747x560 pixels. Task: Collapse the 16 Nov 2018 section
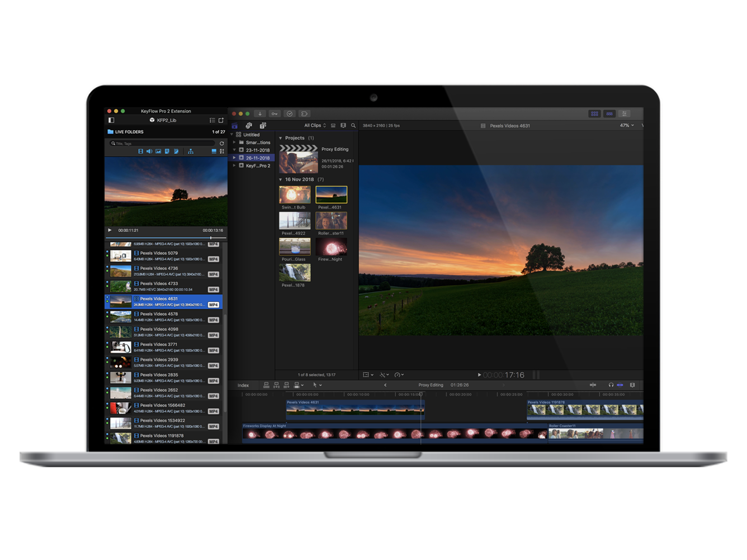(x=281, y=179)
